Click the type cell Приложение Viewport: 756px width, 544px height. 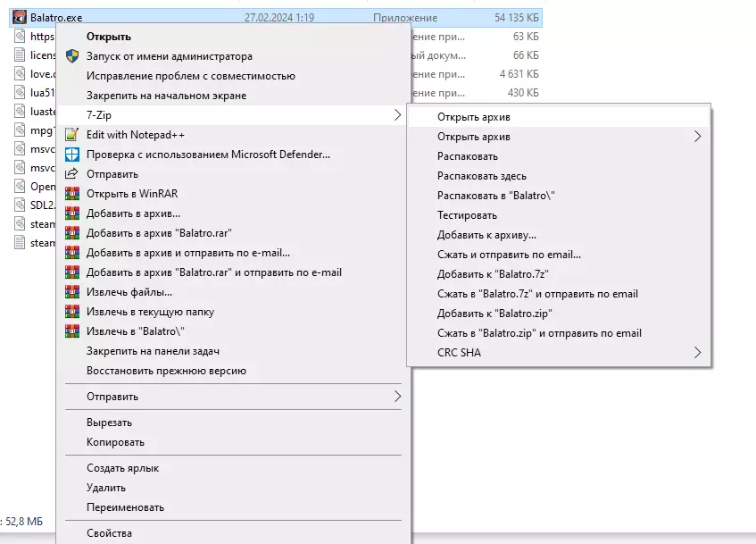[x=405, y=18]
